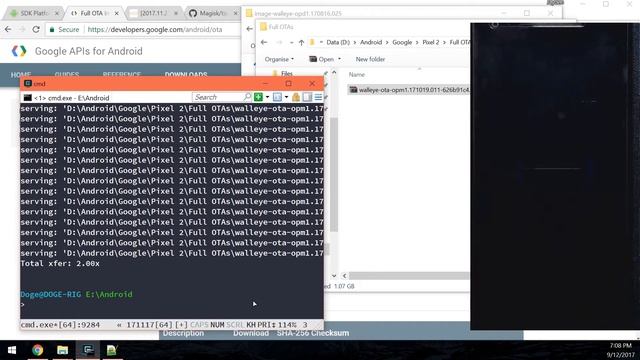Click the Google APIs logo icon
Screen dimensions: 640x360
click(19, 51)
